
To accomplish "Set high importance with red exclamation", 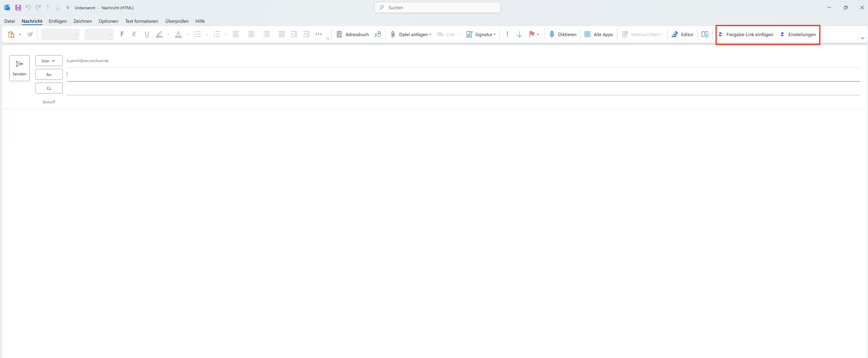I will 507,34.
